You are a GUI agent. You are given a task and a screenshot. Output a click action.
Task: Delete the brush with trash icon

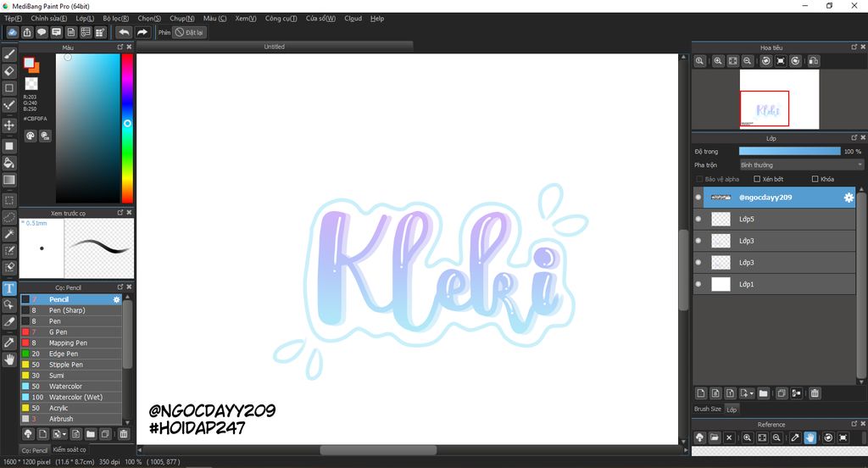(124, 434)
